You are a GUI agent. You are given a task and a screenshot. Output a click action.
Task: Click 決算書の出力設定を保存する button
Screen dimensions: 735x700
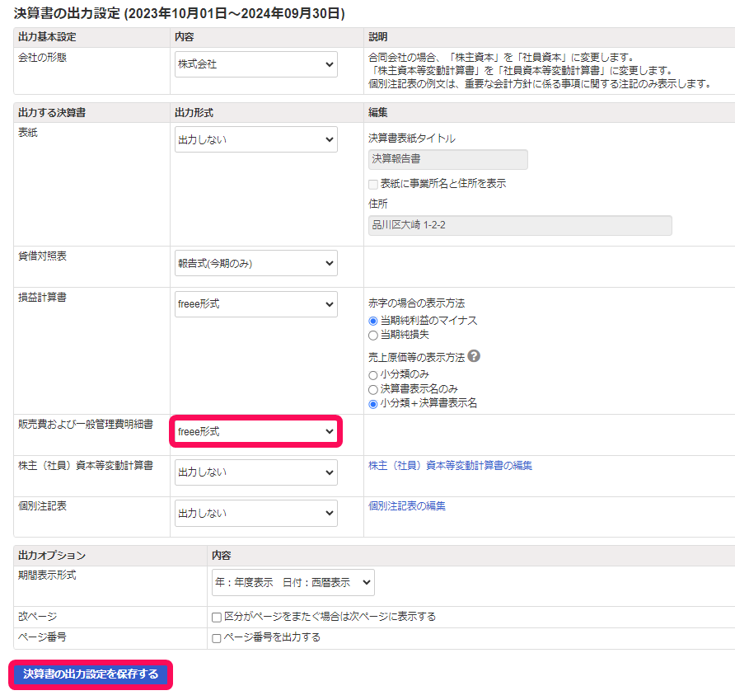91,674
